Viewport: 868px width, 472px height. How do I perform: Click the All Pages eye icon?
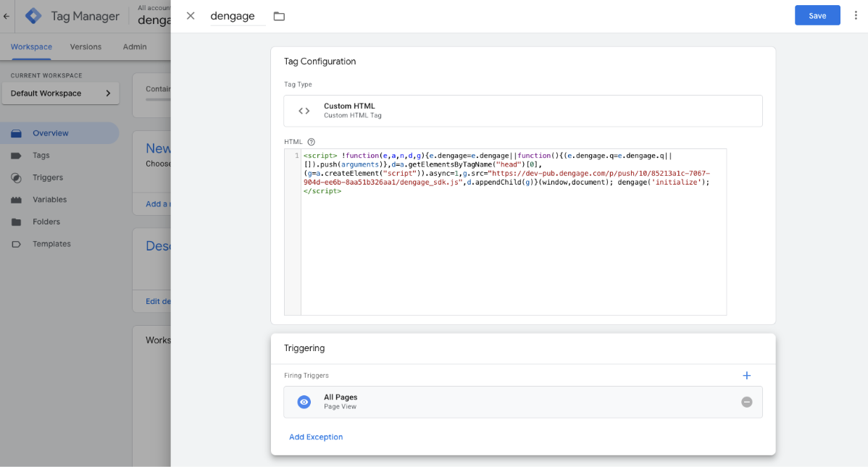(304, 403)
